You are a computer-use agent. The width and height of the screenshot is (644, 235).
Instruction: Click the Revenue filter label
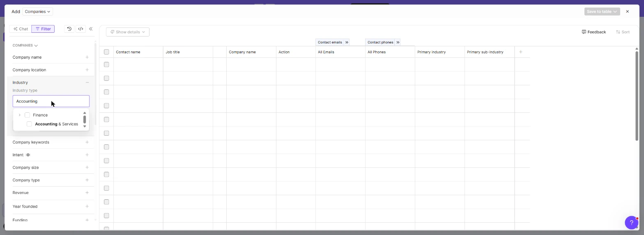tap(21, 193)
